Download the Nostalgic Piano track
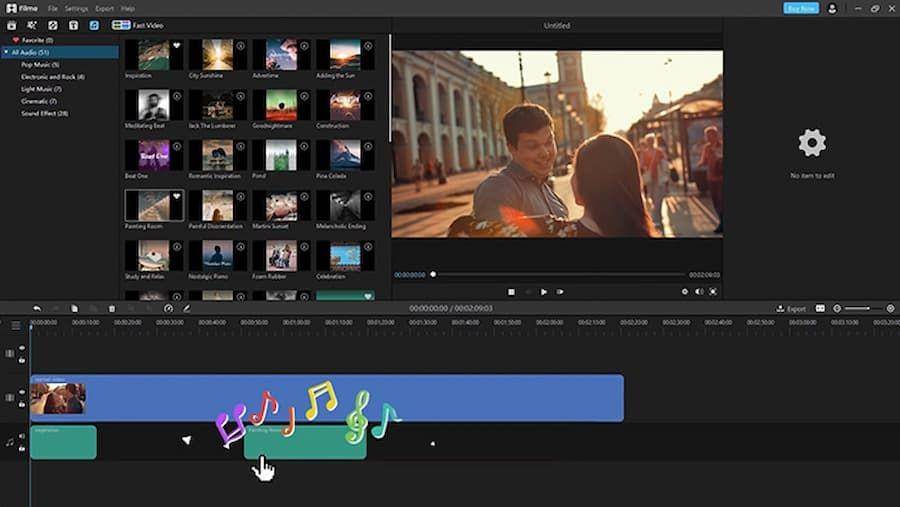The image size is (900, 507). (241, 247)
